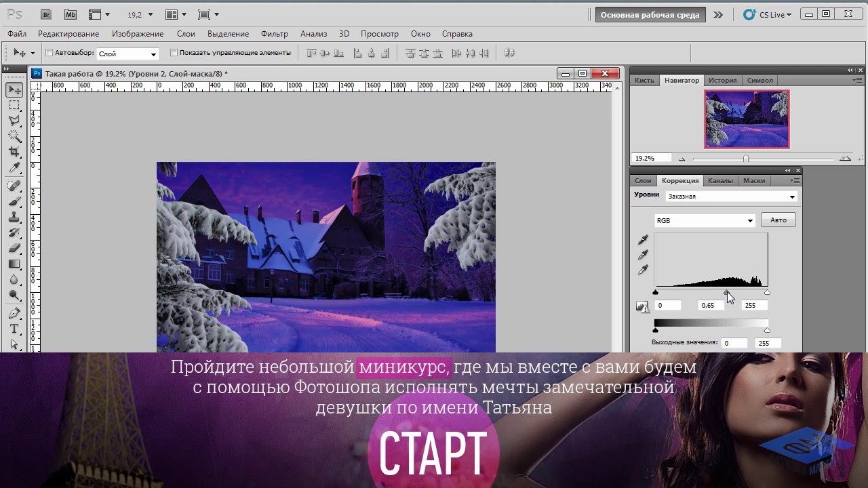Click zoom-out icon in Navigator panel
Viewport: 868px width, 488px height.
pos(682,159)
